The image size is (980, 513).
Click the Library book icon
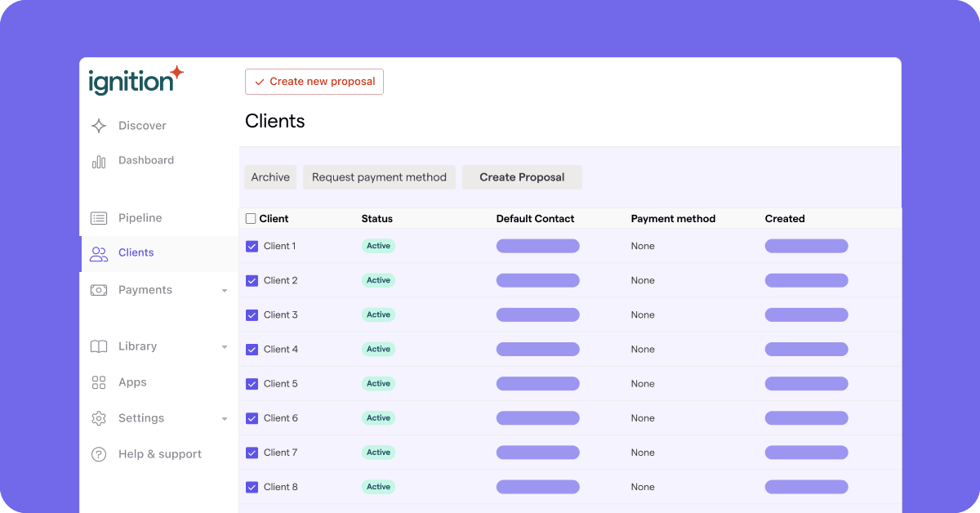pyautogui.click(x=98, y=346)
